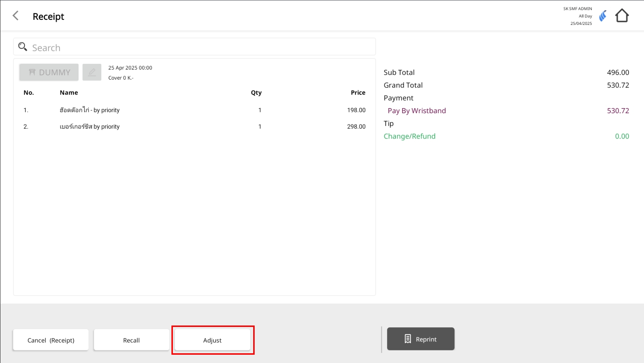Type in the Search receipts field
The image size is (644, 363).
(202, 48)
